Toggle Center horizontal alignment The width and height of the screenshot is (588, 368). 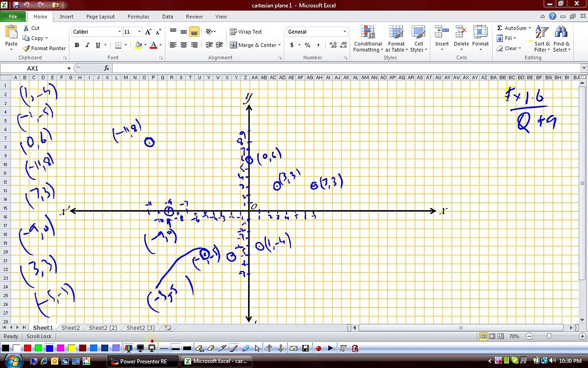click(x=183, y=45)
